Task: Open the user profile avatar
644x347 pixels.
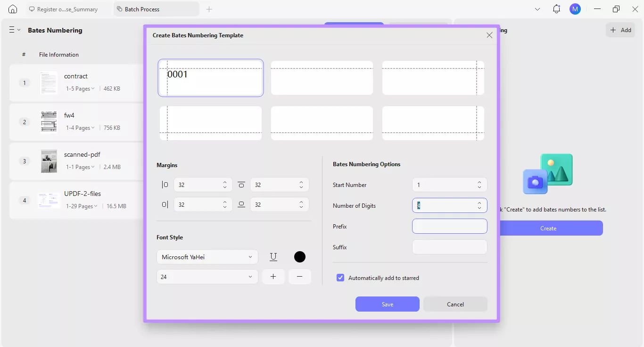Action: [575, 9]
